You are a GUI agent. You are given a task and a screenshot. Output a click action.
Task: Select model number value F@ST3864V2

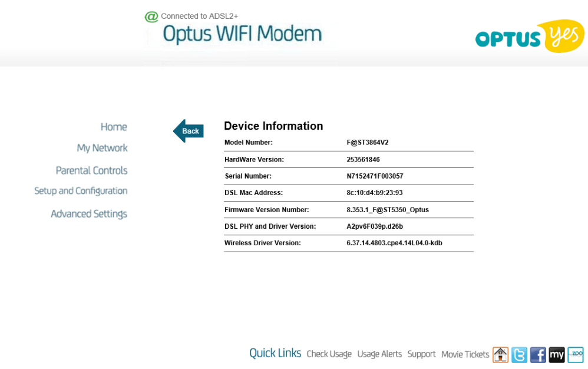(368, 143)
